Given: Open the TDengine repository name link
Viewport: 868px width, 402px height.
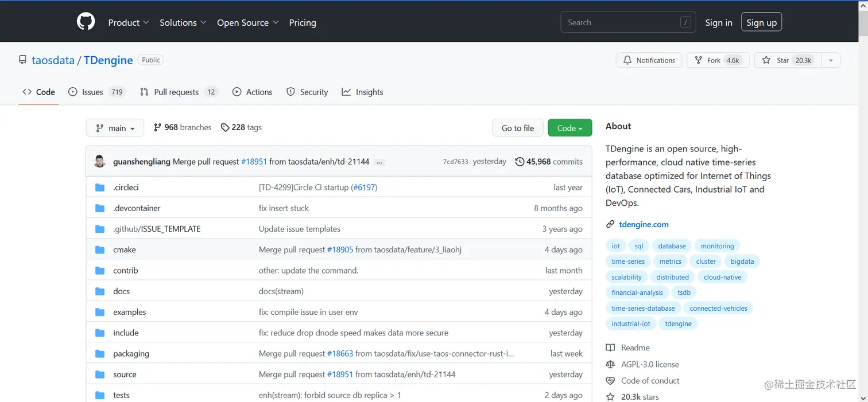Looking at the screenshot, I should [x=108, y=60].
